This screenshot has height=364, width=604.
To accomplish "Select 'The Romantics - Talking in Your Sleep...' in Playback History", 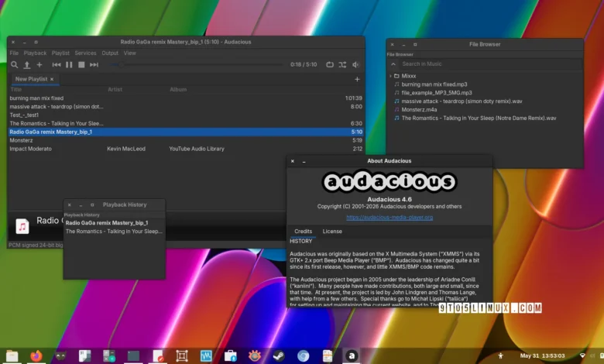I will 115,232.
